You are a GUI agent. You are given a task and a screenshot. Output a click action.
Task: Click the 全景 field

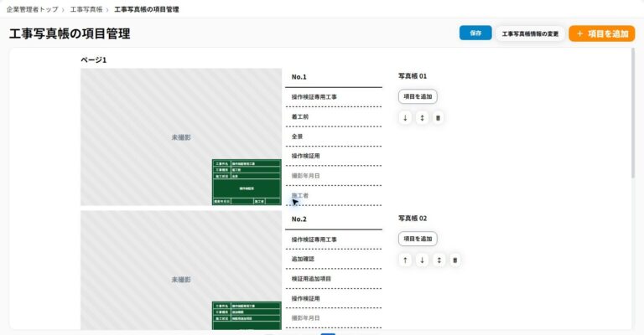tap(334, 137)
